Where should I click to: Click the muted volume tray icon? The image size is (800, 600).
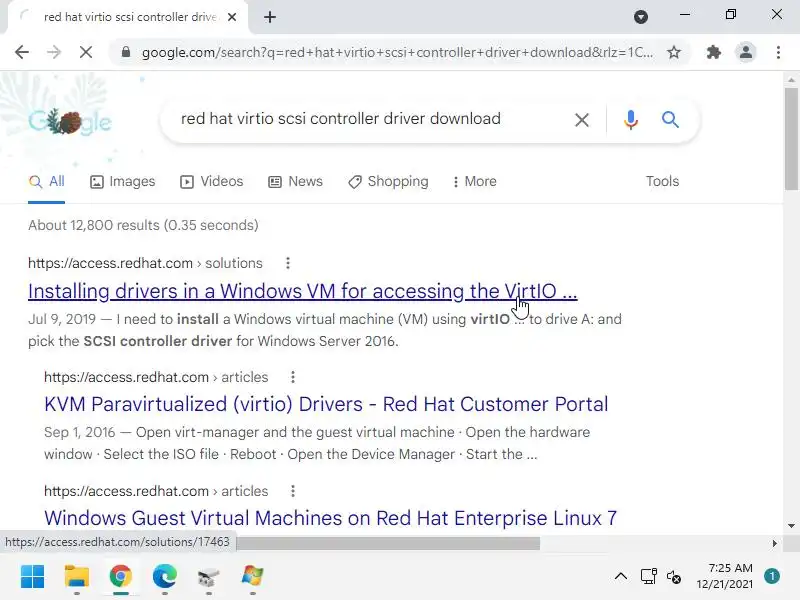tap(673, 577)
